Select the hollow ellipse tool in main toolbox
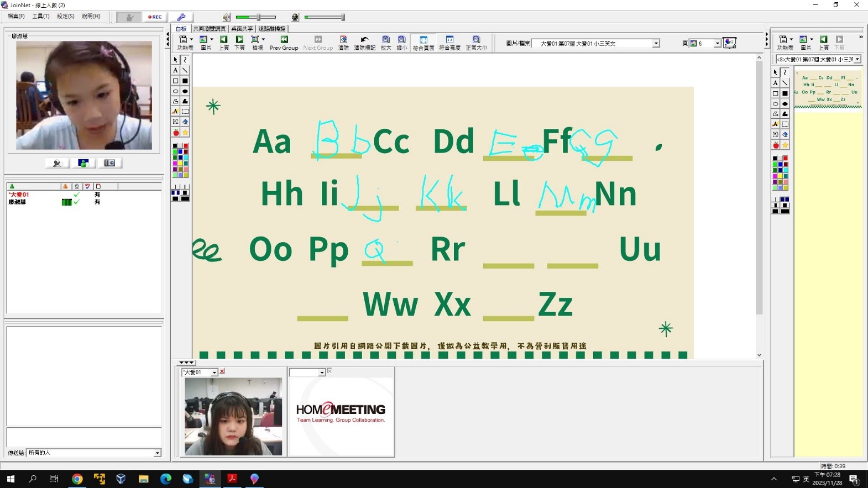Viewport: 868px width, 488px height. (175, 91)
